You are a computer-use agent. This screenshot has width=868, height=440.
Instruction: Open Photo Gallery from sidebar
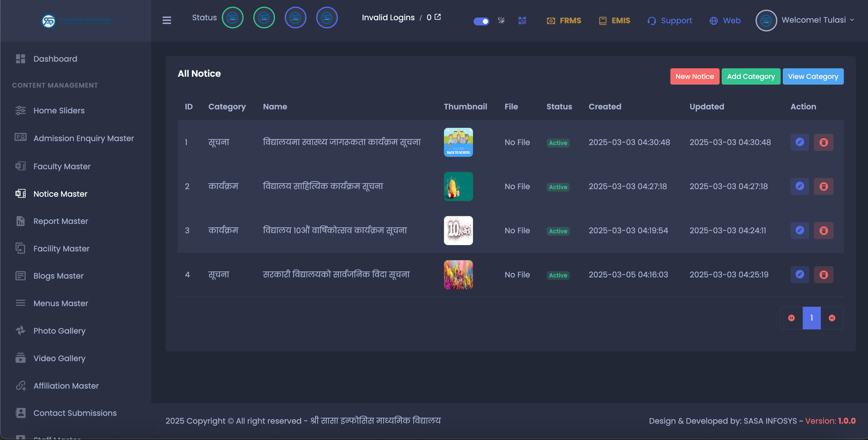pyautogui.click(x=59, y=331)
